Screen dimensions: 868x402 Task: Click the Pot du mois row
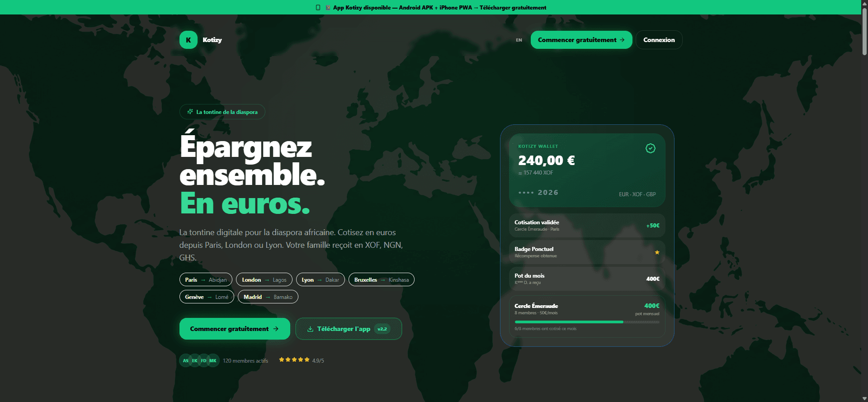tap(587, 279)
